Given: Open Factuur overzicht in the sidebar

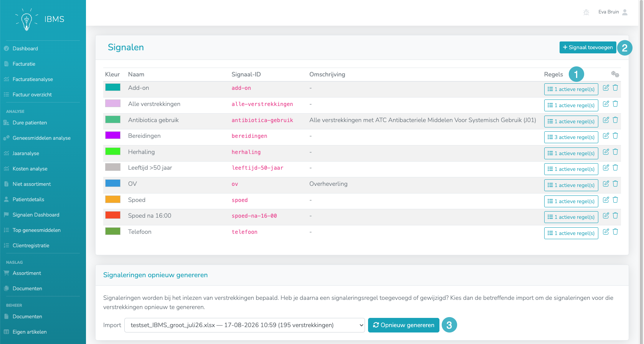Looking at the screenshot, I should click(x=32, y=95).
